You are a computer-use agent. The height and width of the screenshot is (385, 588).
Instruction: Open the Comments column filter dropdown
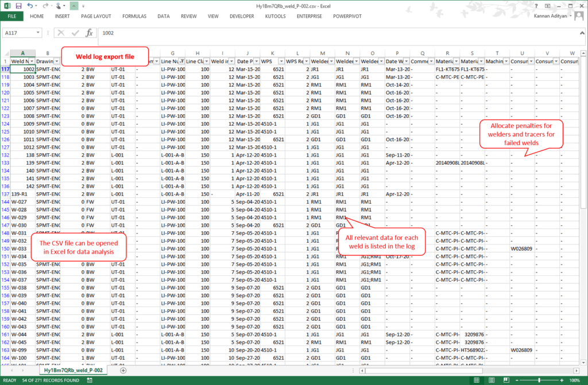pos(431,61)
